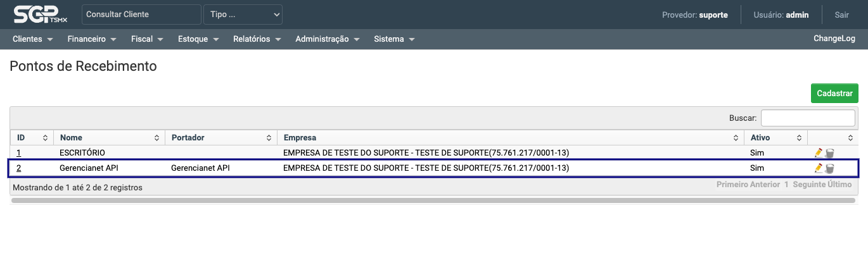Screen dimensions: 868x258
Task: Sort table by ID column arrows
Action: pyautogui.click(x=45, y=137)
